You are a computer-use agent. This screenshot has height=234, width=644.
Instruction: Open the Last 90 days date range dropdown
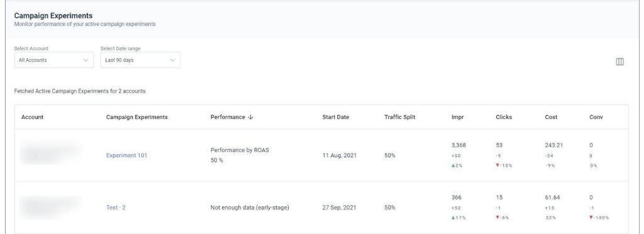140,60
